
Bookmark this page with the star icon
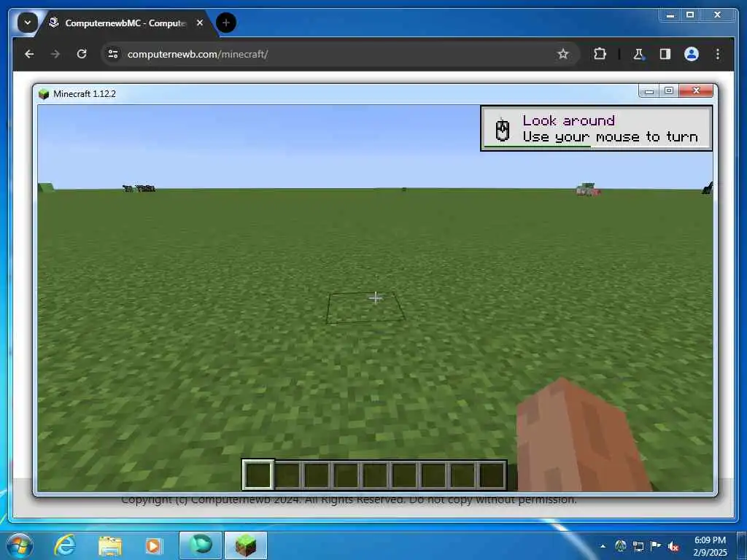[x=563, y=54]
